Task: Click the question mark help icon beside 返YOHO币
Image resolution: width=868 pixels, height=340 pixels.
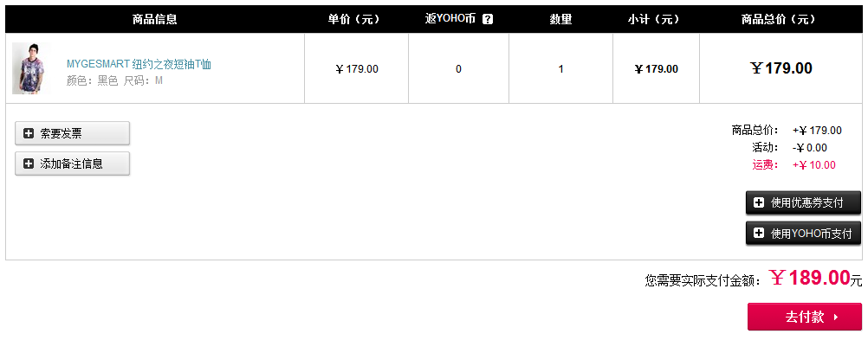Action: pyautogui.click(x=487, y=19)
